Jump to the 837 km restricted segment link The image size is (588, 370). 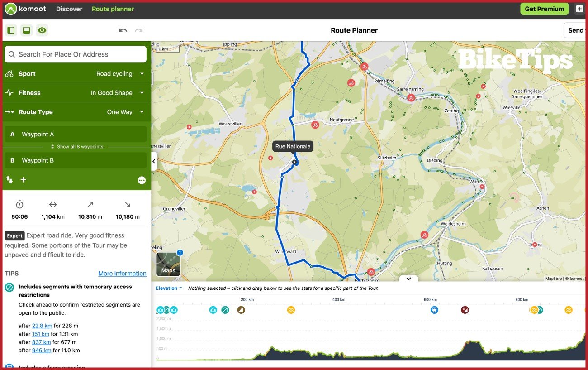41,342
